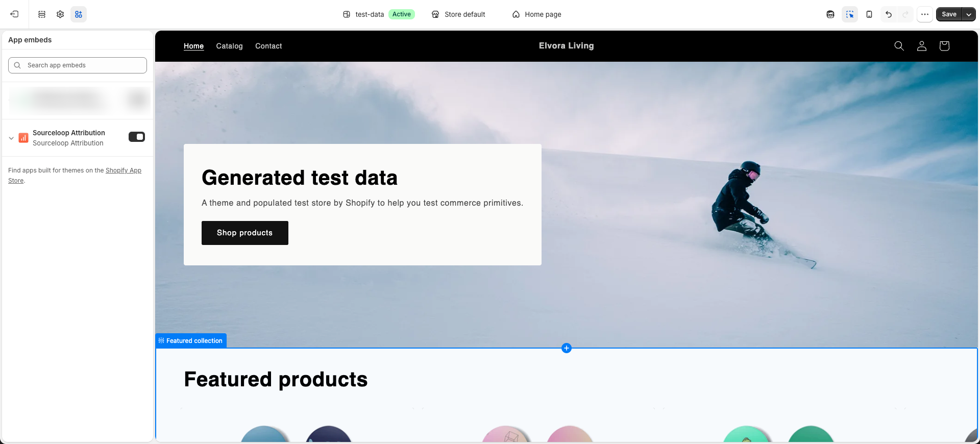The image size is (980, 444).
Task: Click the undo arrow icon
Action: tap(889, 14)
